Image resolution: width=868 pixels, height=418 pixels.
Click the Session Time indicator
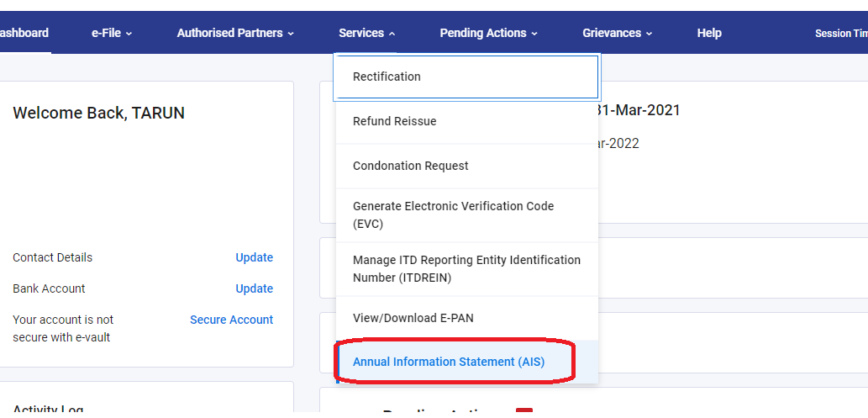[840, 34]
